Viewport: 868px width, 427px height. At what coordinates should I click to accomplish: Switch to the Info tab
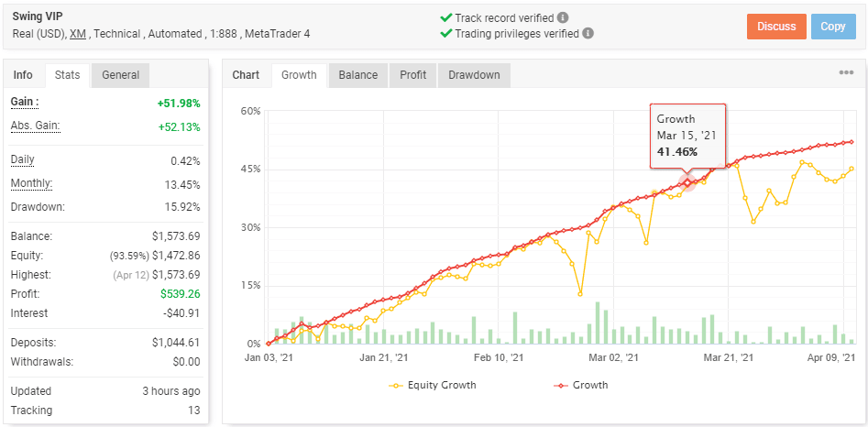[23, 75]
